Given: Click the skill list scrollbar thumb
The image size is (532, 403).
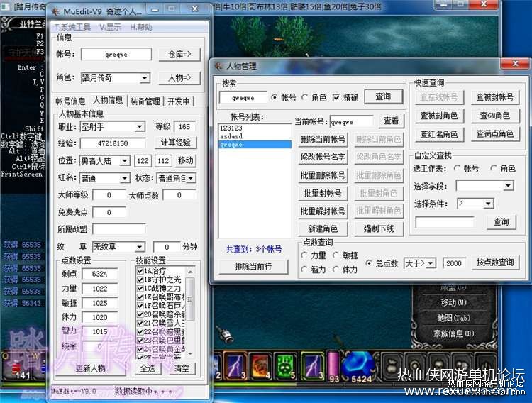Looking at the screenshot, I should 190,299.
